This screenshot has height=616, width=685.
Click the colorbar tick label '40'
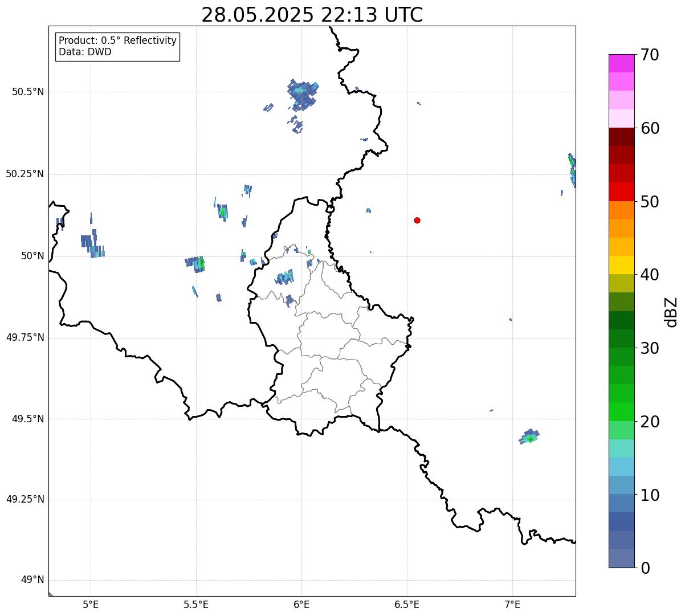point(650,275)
